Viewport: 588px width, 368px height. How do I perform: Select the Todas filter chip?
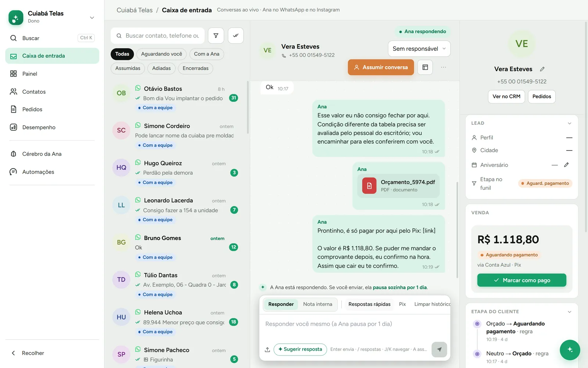(122, 54)
